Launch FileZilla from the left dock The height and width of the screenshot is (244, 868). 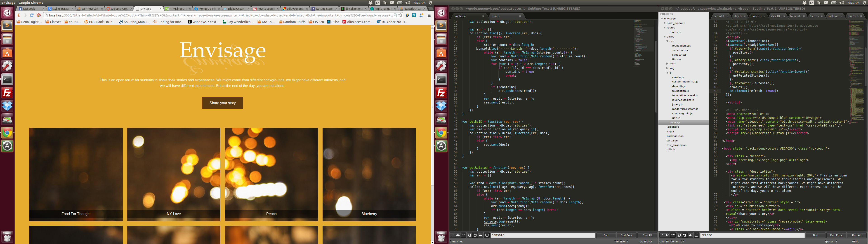(7, 93)
